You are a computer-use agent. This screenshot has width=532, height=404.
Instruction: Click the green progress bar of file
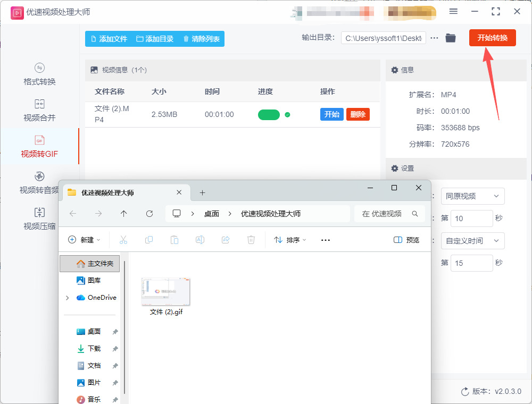coord(269,115)
